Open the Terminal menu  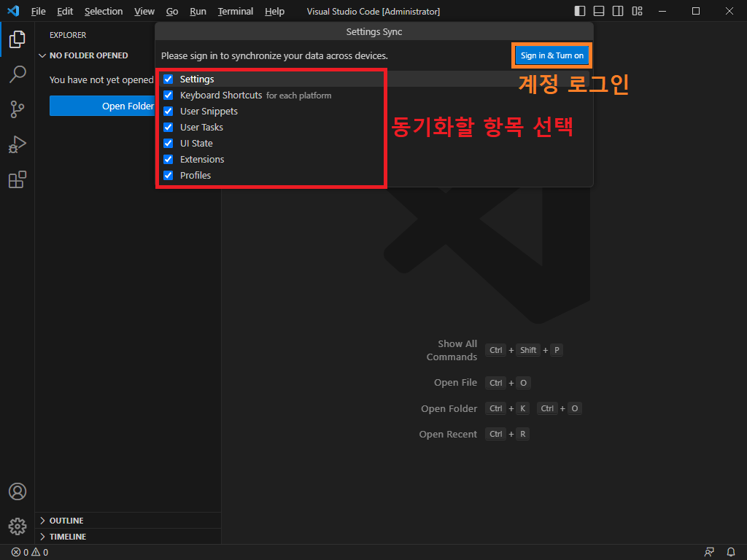point(235,12)
